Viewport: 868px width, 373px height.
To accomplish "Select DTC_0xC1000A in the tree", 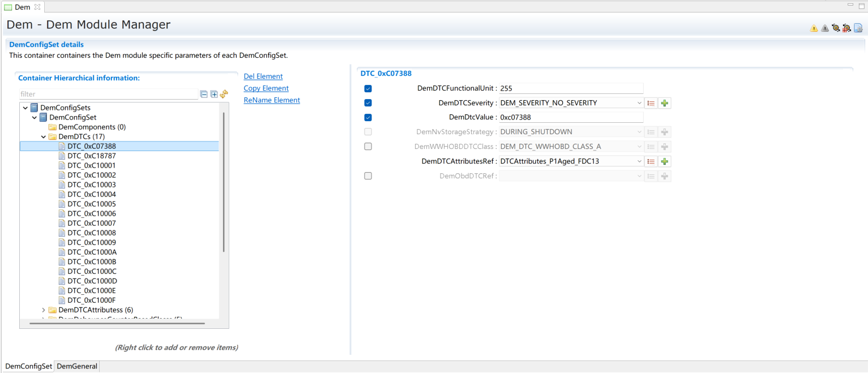I will click(x=92, y=252).
